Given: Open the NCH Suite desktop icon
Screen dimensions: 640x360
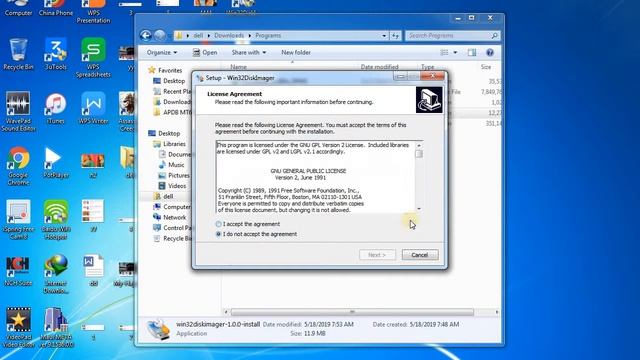Looking at the screenshot, I should [18, 271].
